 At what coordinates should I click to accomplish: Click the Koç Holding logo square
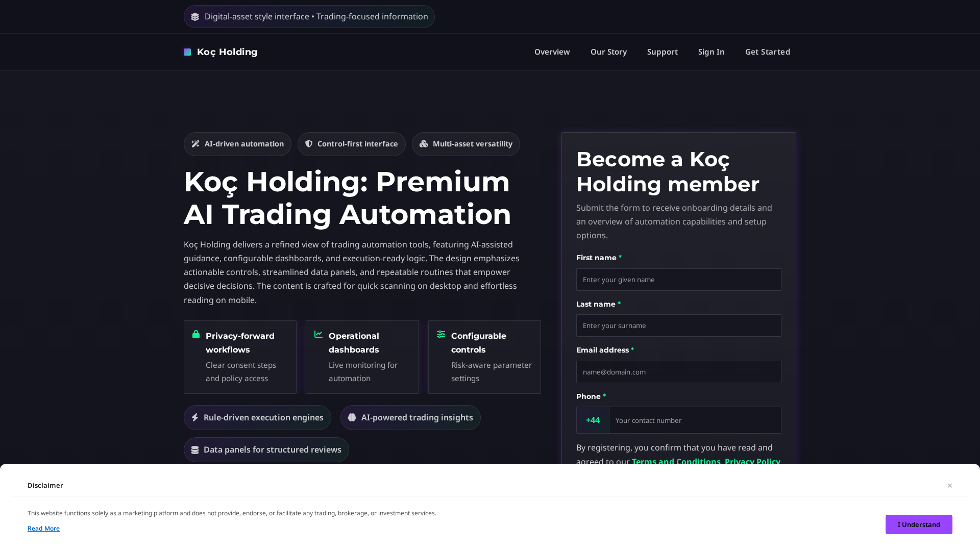click(187, 52)
